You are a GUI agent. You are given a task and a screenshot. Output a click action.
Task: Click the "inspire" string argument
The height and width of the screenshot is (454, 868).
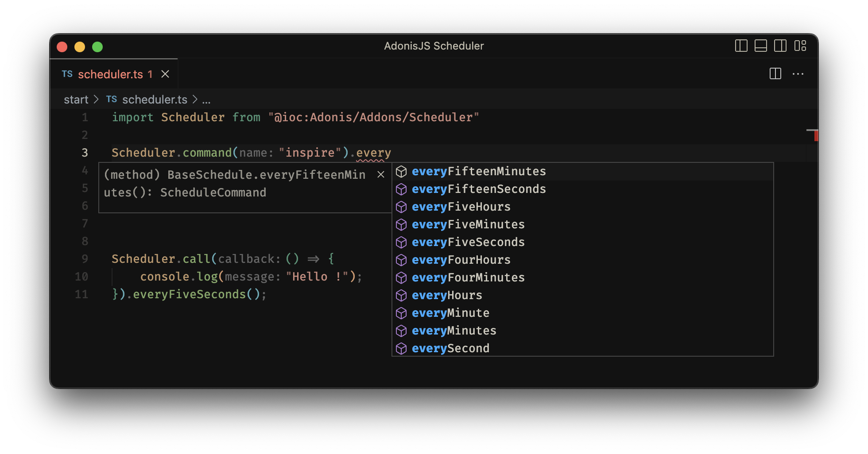click(310, 153)
